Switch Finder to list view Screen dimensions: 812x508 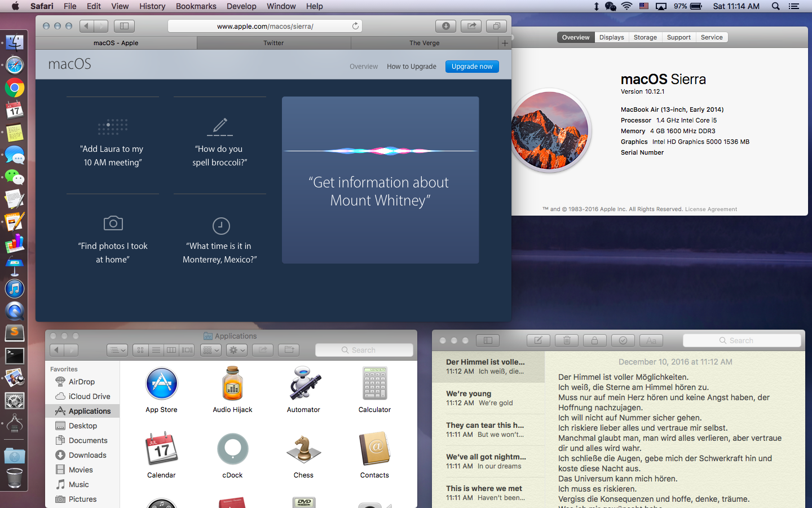156,350
